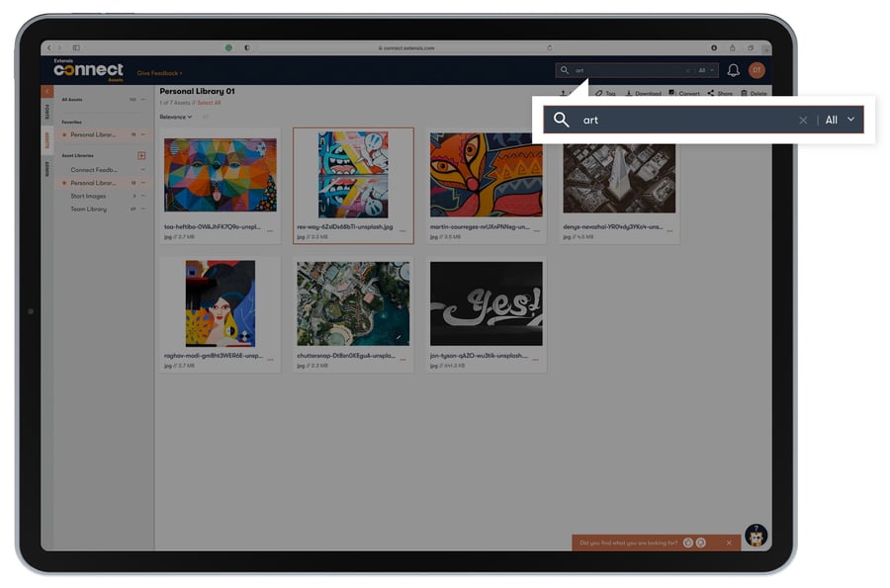Add a new asset library with the plus icon
This screenshot has width=890, height=588.
pos(141,155)
